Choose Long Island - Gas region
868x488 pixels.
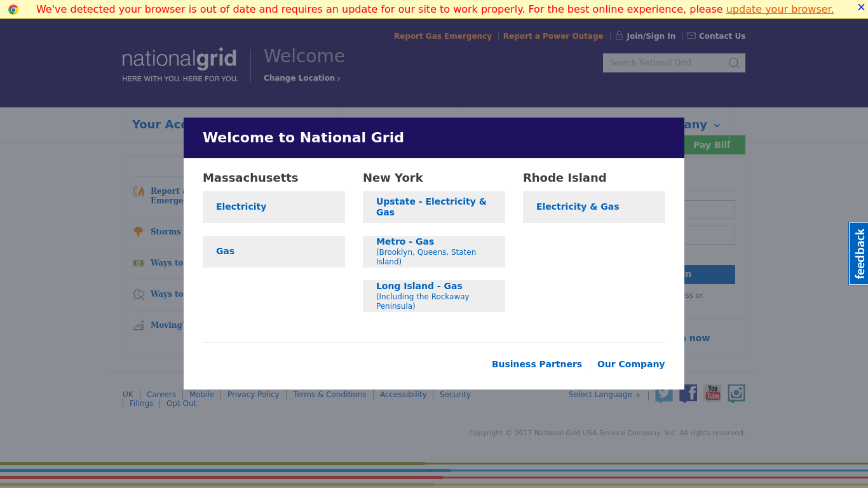tap(434, 296)
